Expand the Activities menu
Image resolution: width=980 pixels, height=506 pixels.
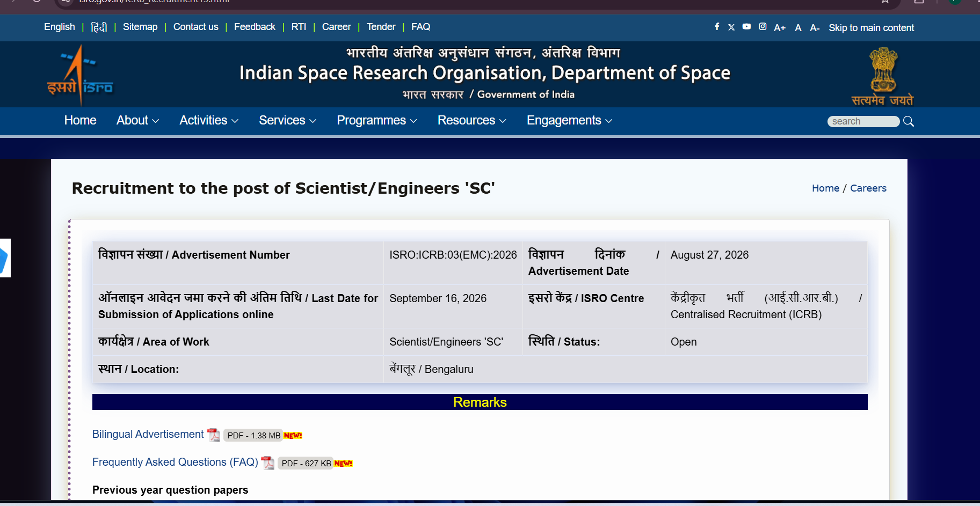(x=209, y=121)
